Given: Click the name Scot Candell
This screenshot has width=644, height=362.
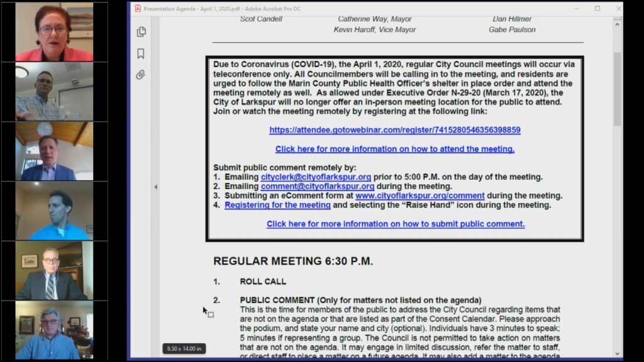Looking at the screenshot, I should tap(261, 19).
